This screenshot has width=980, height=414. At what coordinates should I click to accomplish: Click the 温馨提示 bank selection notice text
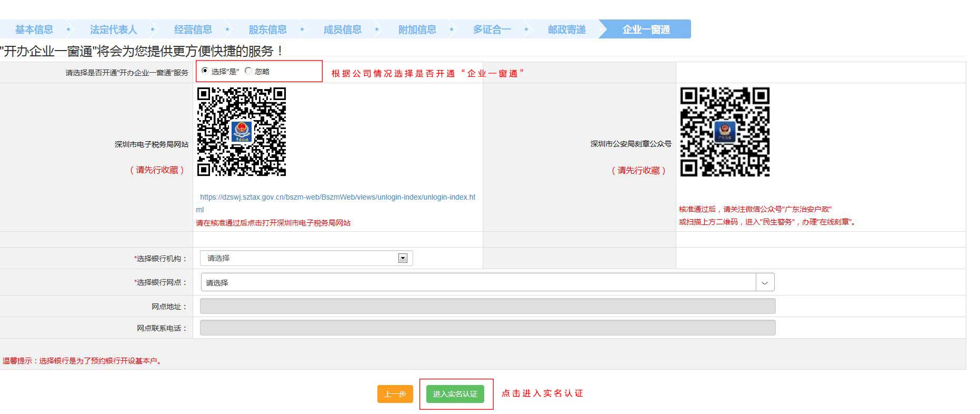(x=83, y=361)
